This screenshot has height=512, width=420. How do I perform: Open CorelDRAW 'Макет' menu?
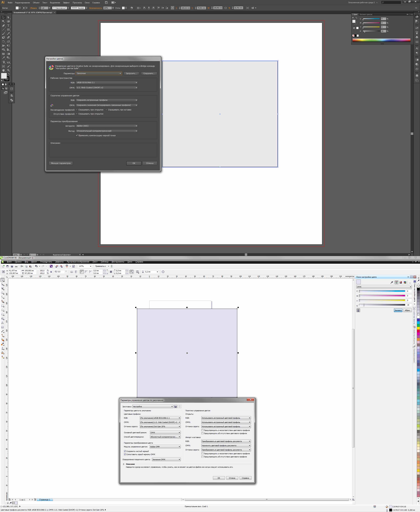(x=34, y=262)
